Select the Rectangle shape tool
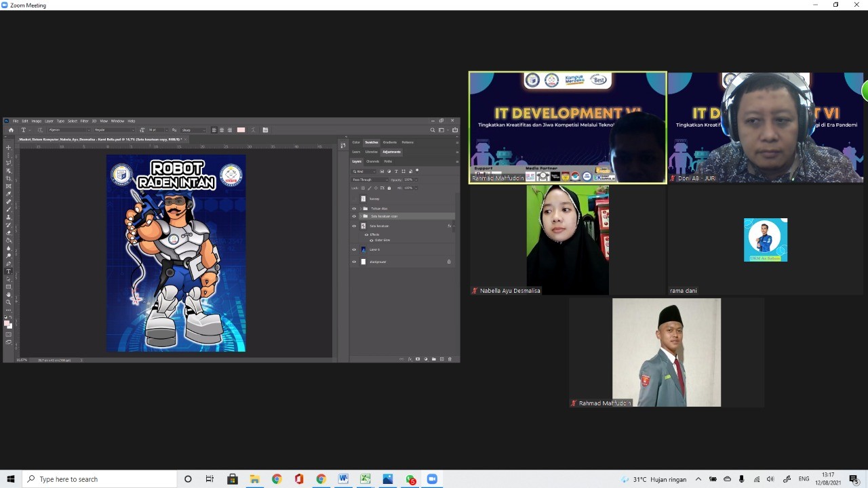 point(9,287)
